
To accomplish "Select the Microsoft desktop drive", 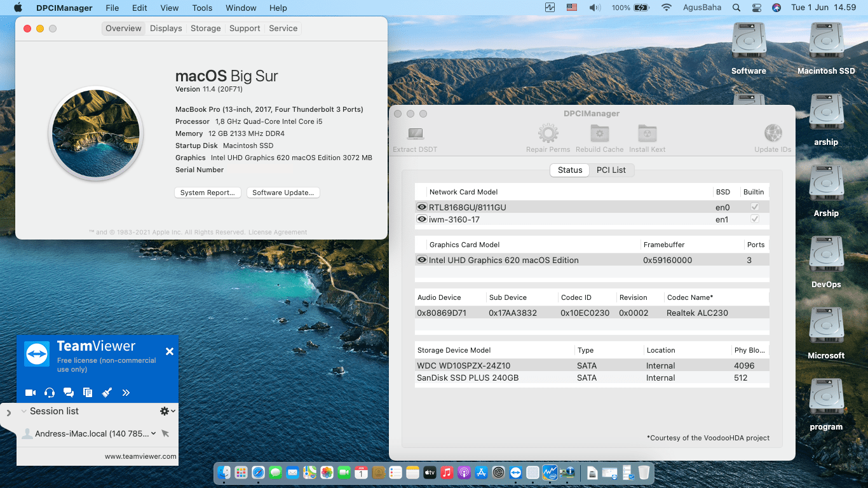I will pos(826,326).
